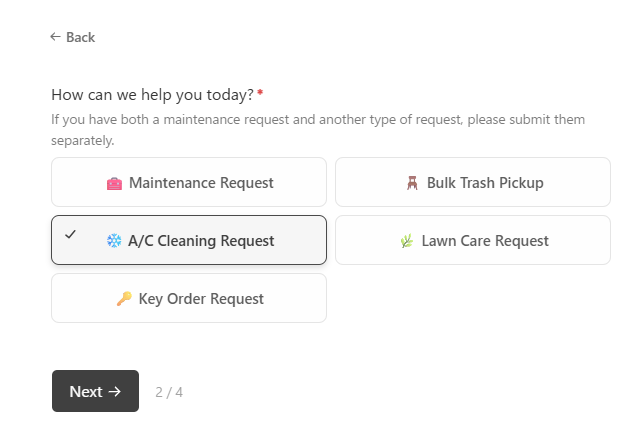Screen dimensions: 644x439
Task: Select the Key Order Request option
Action: coord(200,299)
